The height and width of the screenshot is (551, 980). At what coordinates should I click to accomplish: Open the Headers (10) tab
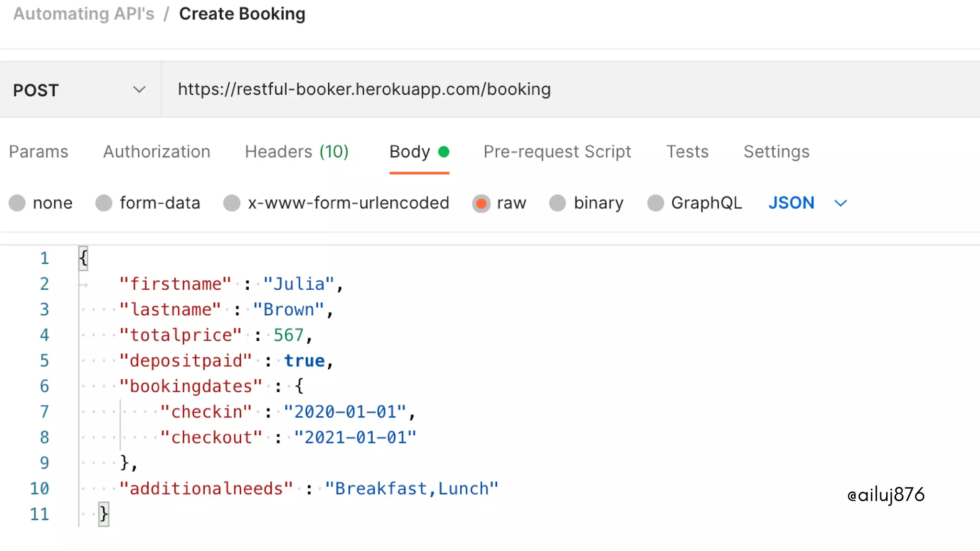(x=296, y=152)
